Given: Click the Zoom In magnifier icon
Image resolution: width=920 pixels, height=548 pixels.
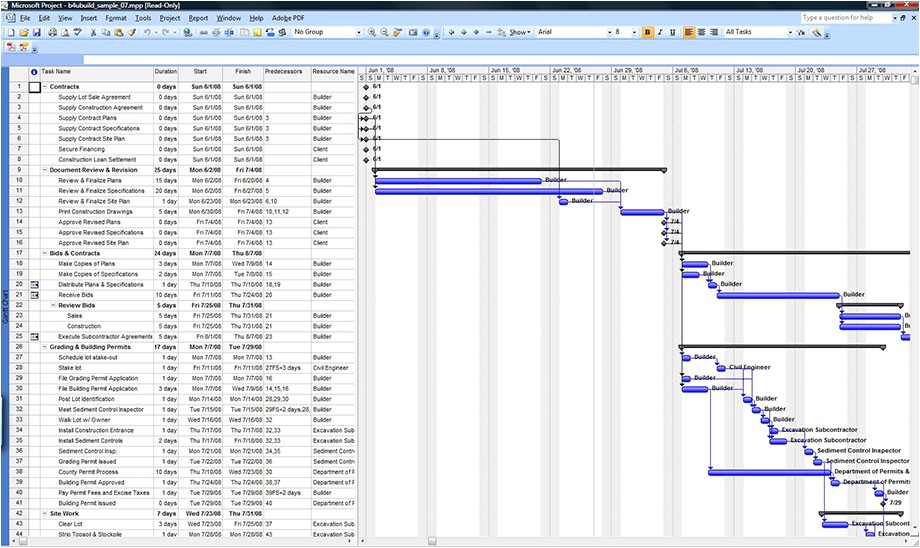Looking at the screenshot, I should pyautogui.click(x=372, y=33).
